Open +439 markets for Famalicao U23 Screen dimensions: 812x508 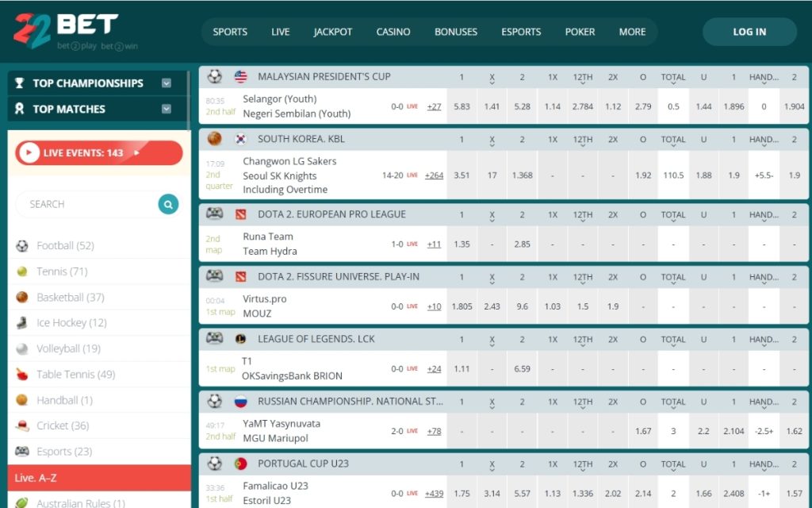click(x=434, y=494)
